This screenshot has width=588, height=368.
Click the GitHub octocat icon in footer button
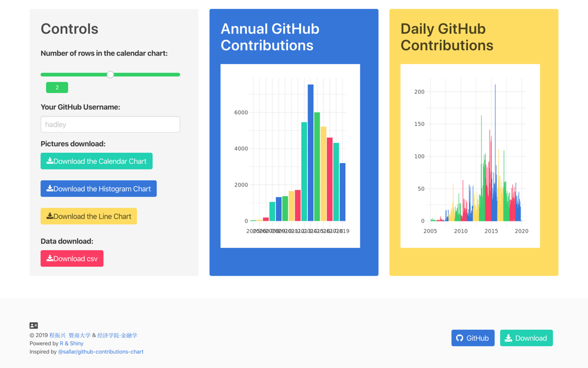[459, 338]
